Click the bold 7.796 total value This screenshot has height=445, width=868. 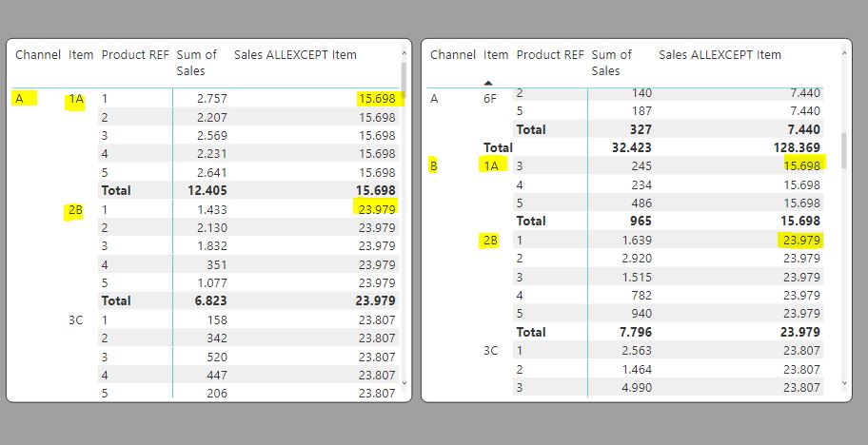click(x=636, y=332)
